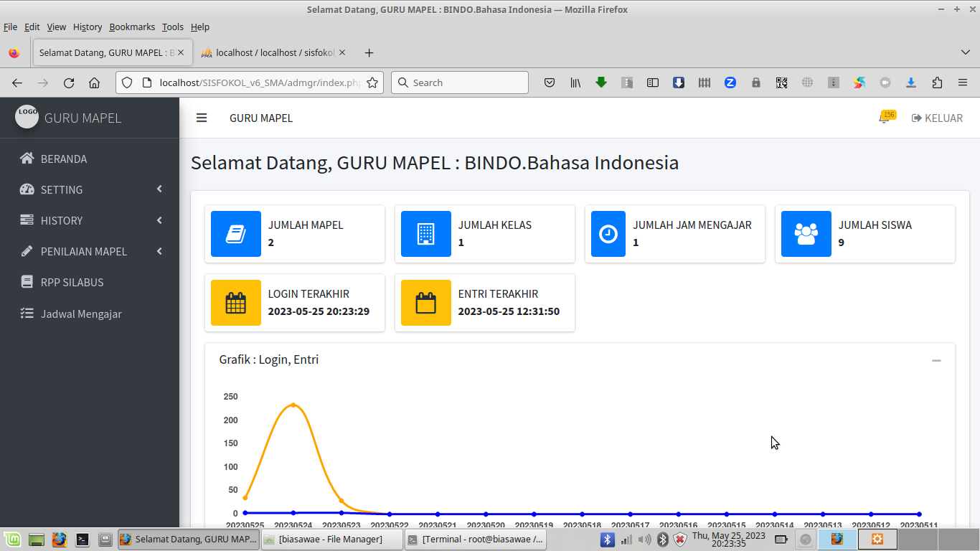This screenshot has height=551, width=980.
Task: Expand the SETTING sidebar menu
Action: (90, 189)
